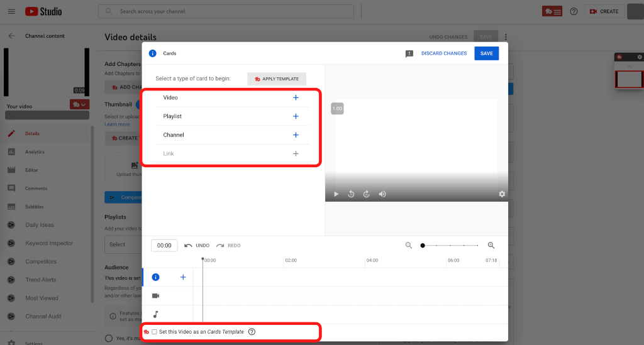
Task: Select the 'Yes, it's made for kids' radio button
Action: click(x=109, y=339)
